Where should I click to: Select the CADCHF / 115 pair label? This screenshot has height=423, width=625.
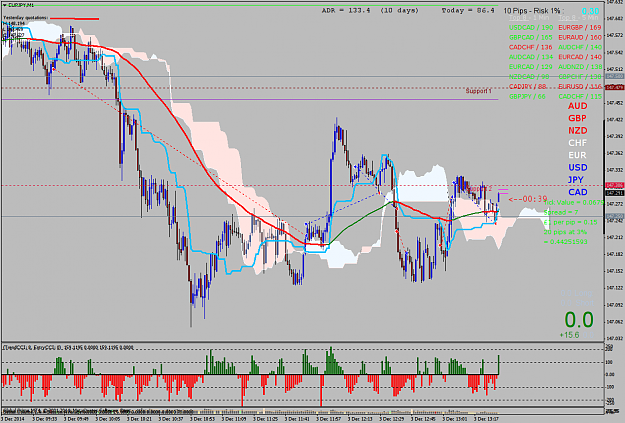[x=580, y=96]
